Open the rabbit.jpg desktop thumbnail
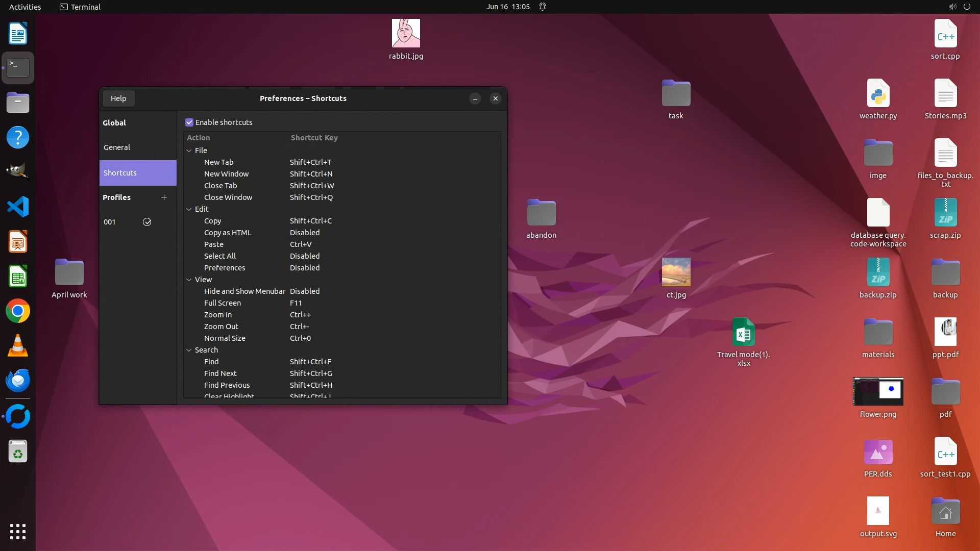The height and width of the screenshot is (551, 980). point(406,34)
